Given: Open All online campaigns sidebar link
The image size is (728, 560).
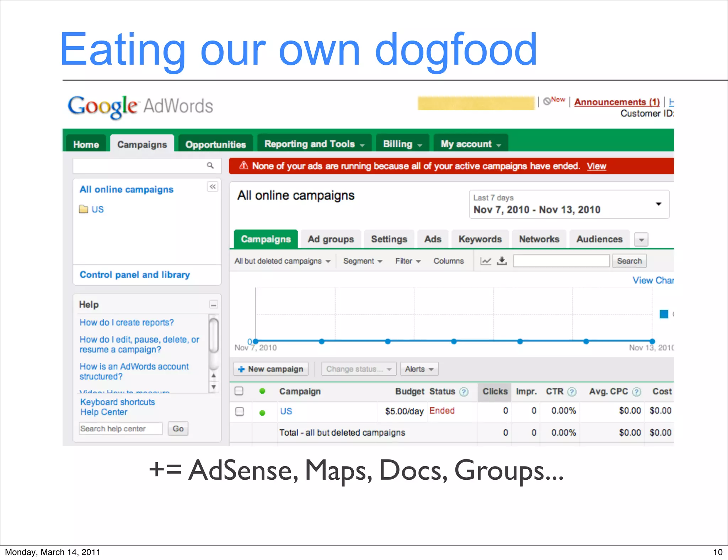Looking at the screenshot, I should (126, 189).
